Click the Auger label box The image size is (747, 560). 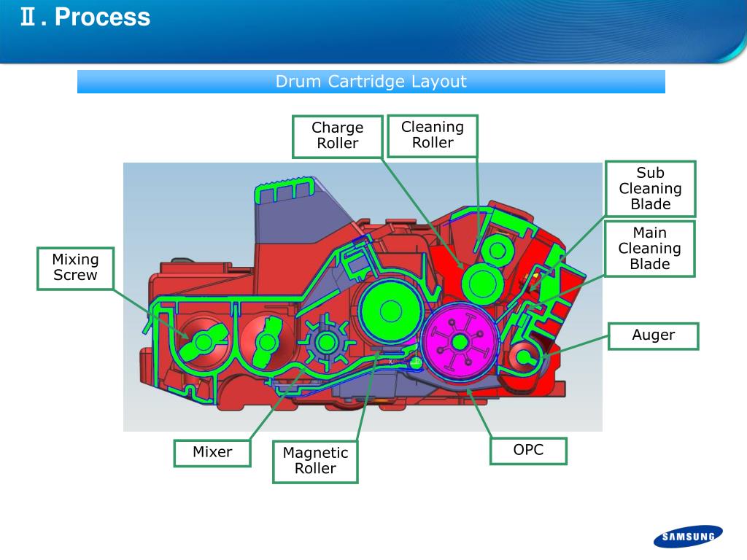(653, 335)
